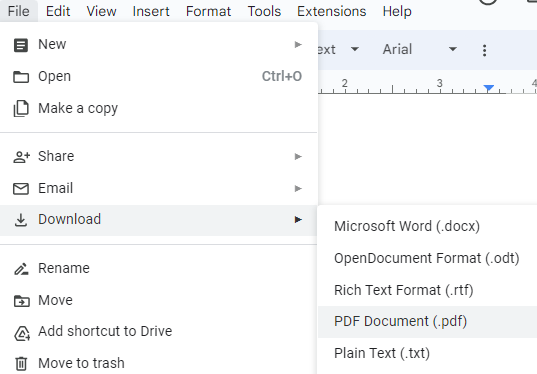
Task: Open the three-dot more options toolbar menu
Action: pos(484,50)
